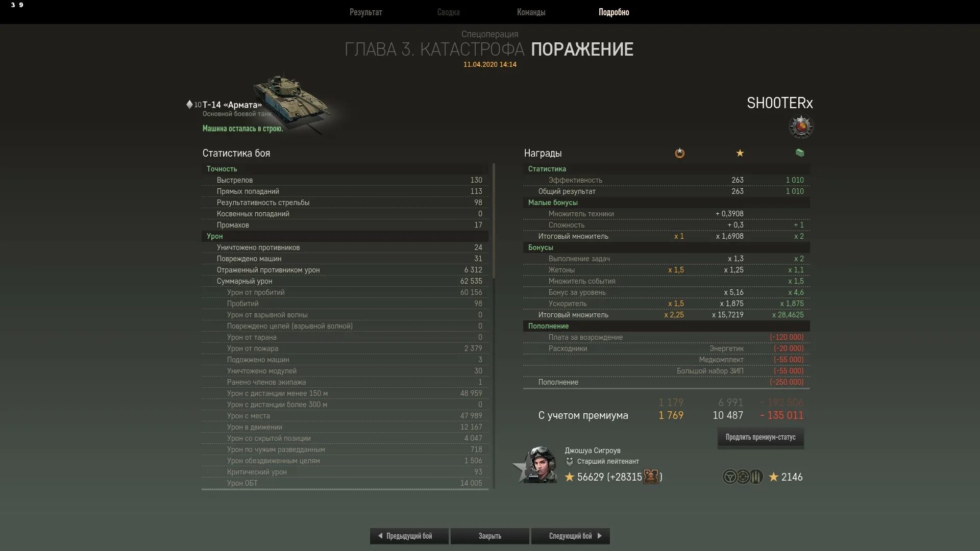980x551 pixels.
Task: Click commander bonus experience icon near +28315
Action: [651, 477]
